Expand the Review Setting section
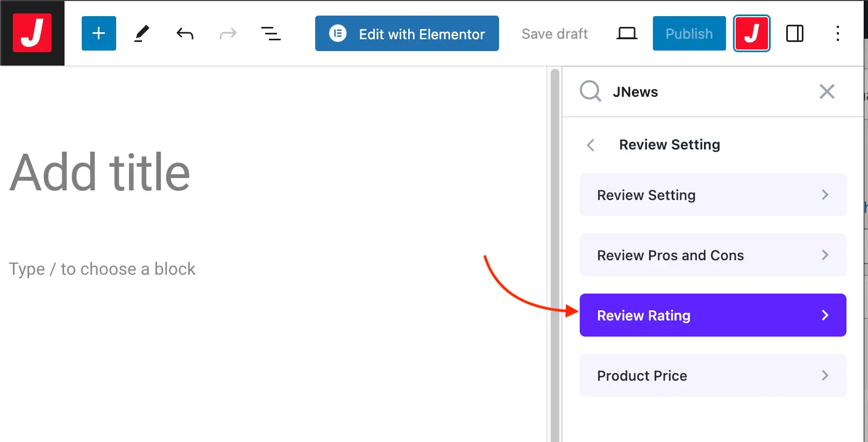 (x=713, y=195)
